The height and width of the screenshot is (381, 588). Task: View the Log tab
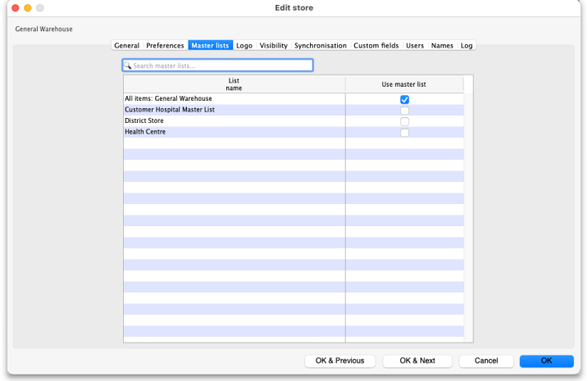tap(467, 46)
